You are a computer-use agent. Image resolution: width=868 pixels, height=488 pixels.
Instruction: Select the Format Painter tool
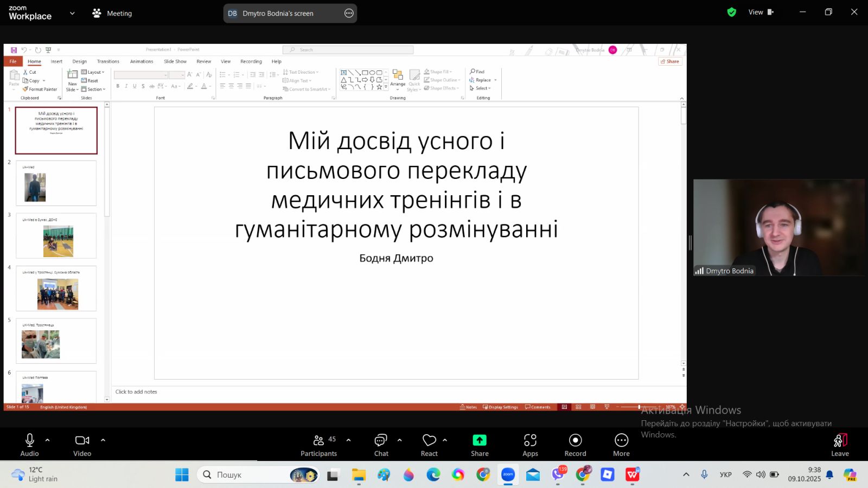click(40, 89)
